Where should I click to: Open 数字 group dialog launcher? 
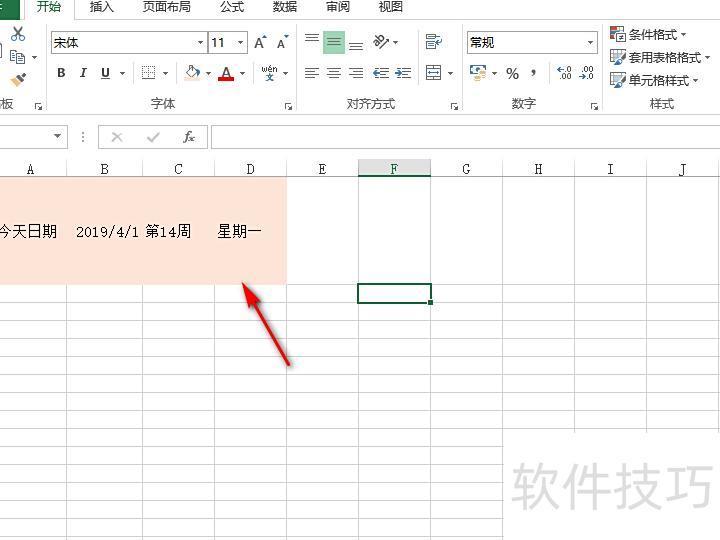[594, 107]
